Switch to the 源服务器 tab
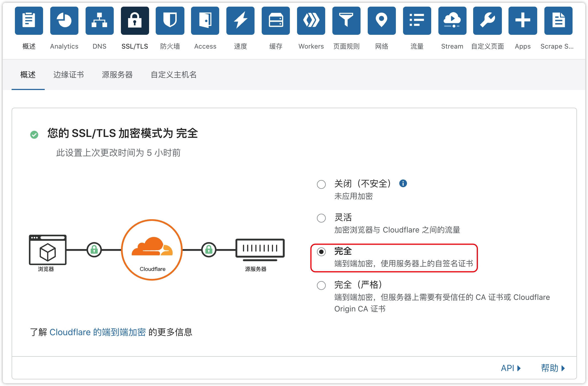588x386 pixels. (117, 75)
